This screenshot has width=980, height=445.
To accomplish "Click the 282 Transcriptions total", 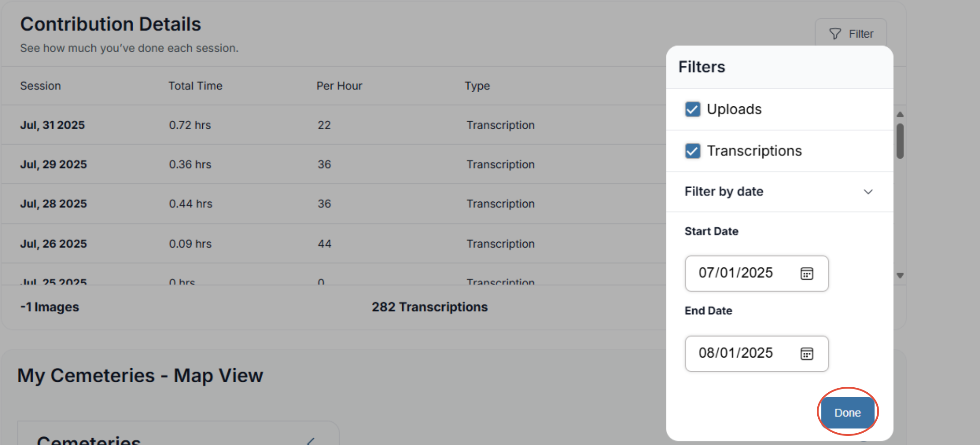I will click(430, 307).
